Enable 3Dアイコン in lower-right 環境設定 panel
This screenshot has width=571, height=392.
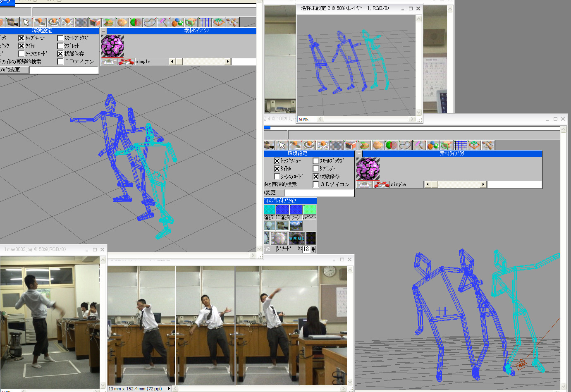[x=316, y=184]
